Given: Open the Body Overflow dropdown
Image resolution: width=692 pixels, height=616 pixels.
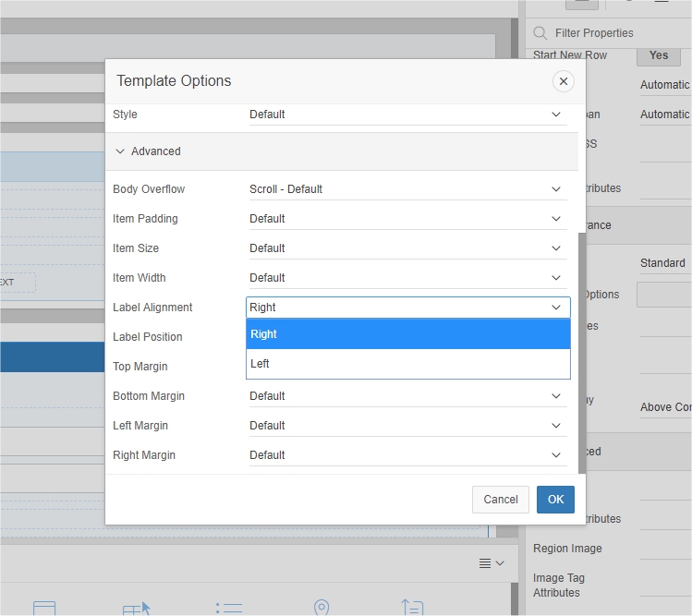Looking at the screenshot, I should click(407, 189).
